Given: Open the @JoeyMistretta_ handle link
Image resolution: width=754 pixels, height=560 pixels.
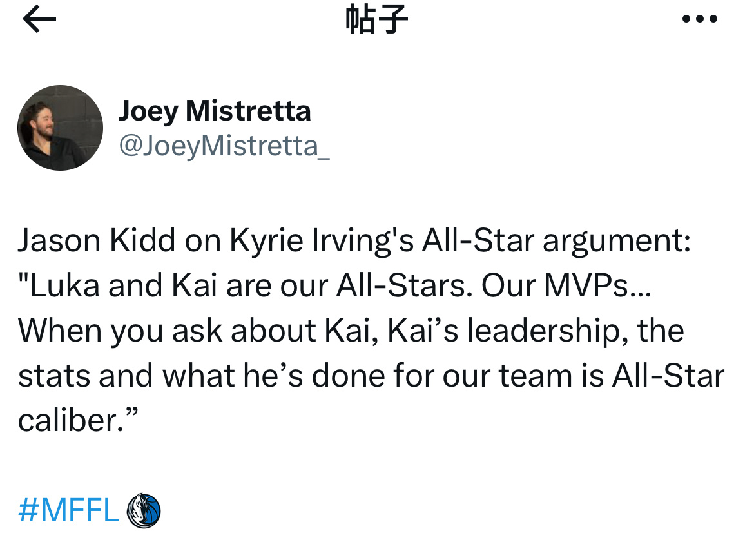Looking at the screenshot, I should (x=224, y=146).
